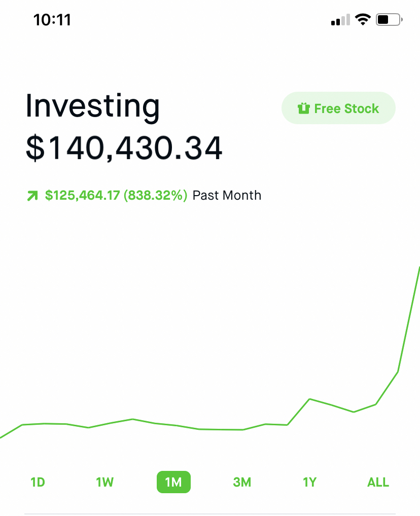Click the green upward arrow gain icon
The image size is (420, 516).
(x=32, y=196)
